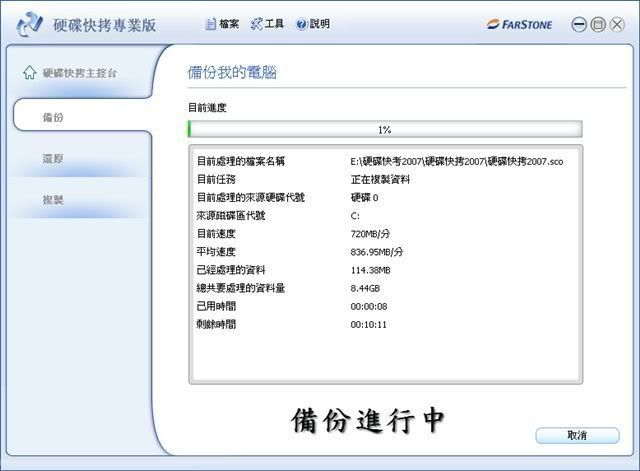Screen dimensions: 640x471
Task: Click the 目前進度 label
Action: (207, 108)
